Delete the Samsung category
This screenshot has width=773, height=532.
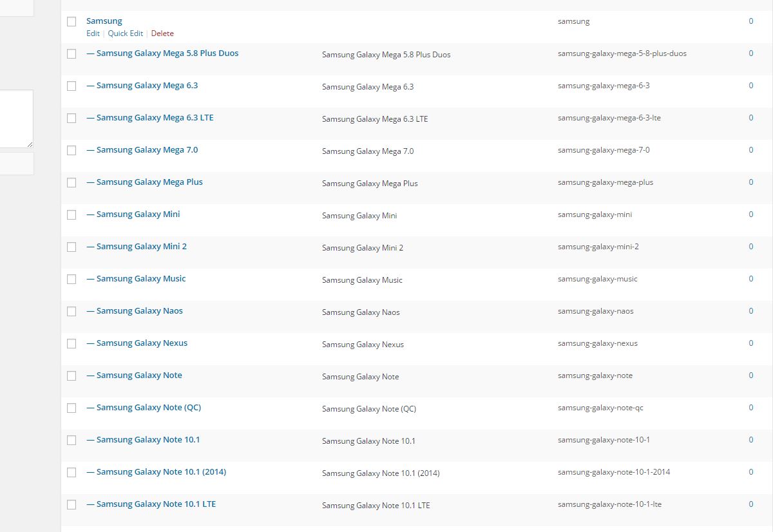[162, 33]
